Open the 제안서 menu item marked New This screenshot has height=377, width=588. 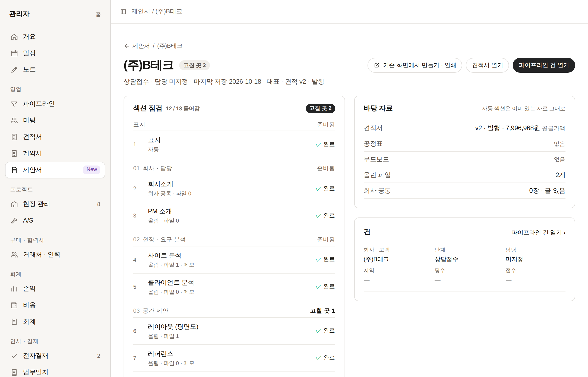pos(55,170)
